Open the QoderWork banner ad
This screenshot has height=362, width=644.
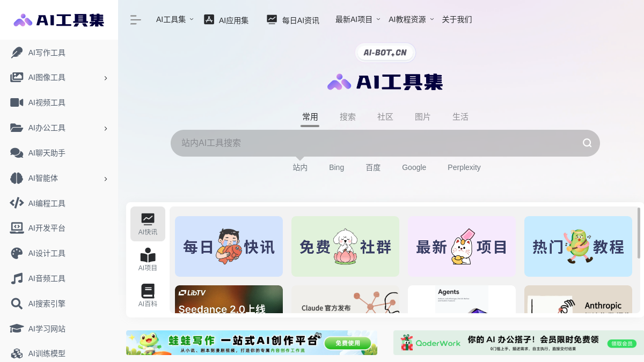[x=518, y=343]
